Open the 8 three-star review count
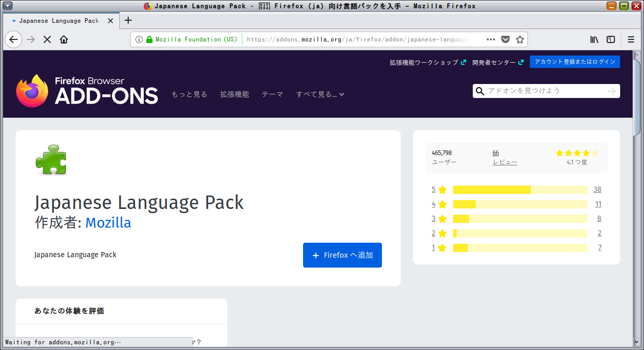The width and height of the screenshot is (644, 350). [599, 219]
